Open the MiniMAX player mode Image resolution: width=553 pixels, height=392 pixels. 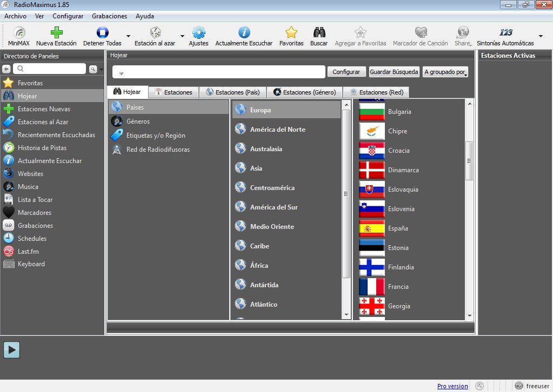(x=18, y=36)
